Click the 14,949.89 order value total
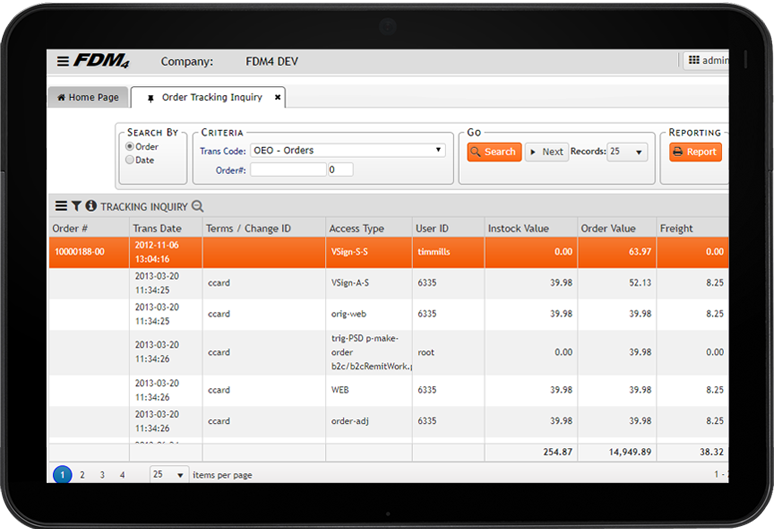 617,452
